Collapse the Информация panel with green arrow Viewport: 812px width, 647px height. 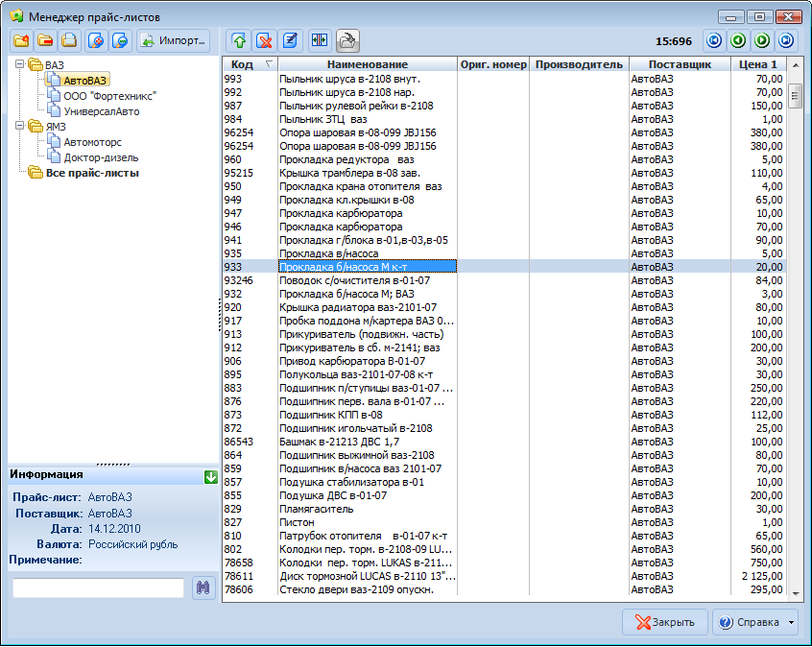211,476
